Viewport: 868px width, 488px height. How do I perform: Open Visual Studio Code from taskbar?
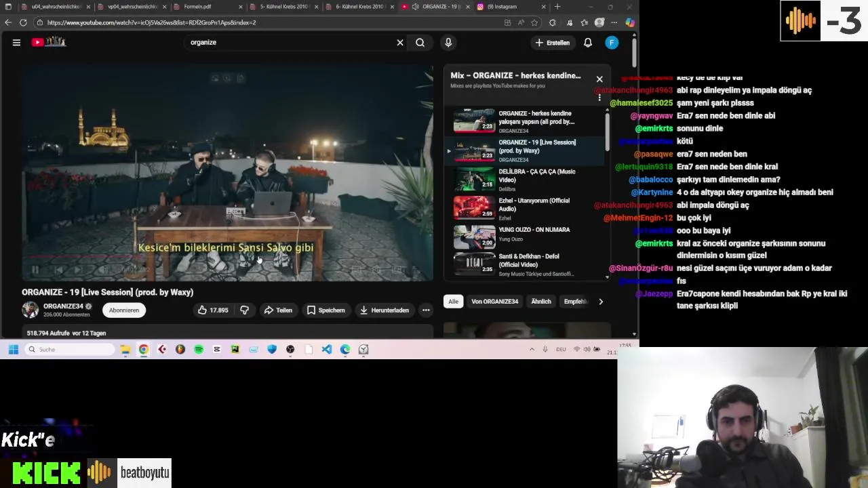327,350
